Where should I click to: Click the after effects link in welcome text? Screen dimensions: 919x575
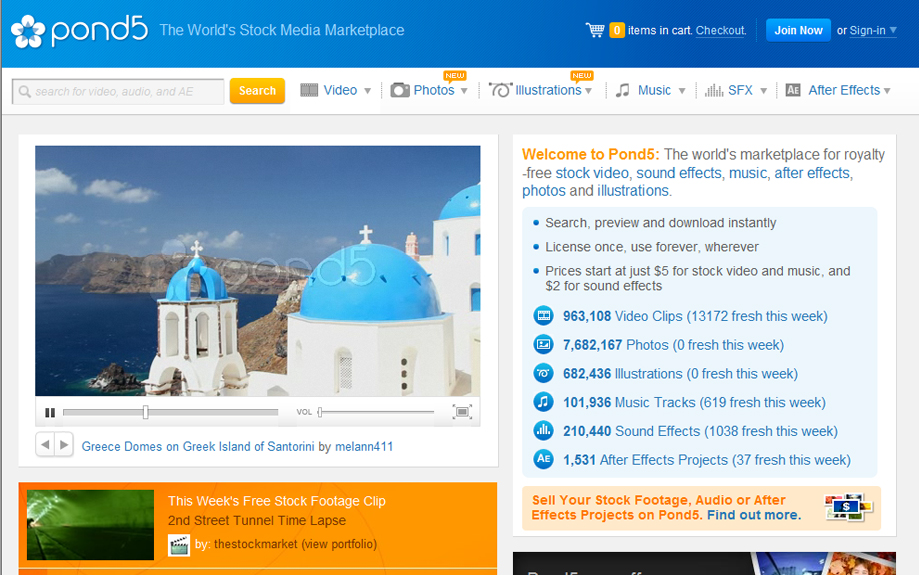(x=812, y=173)
